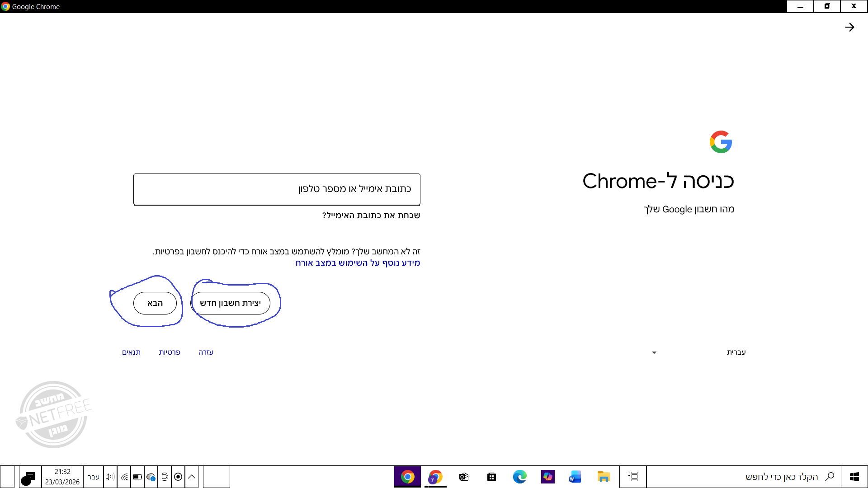
Task: Open Microsoft Edge from the taskbar
Action: coord(519,477)
